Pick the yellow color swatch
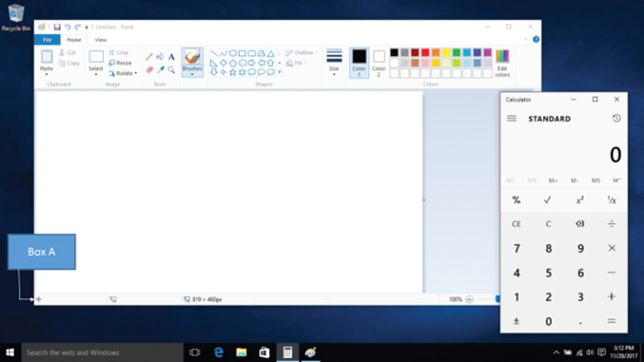 (446, 52)
